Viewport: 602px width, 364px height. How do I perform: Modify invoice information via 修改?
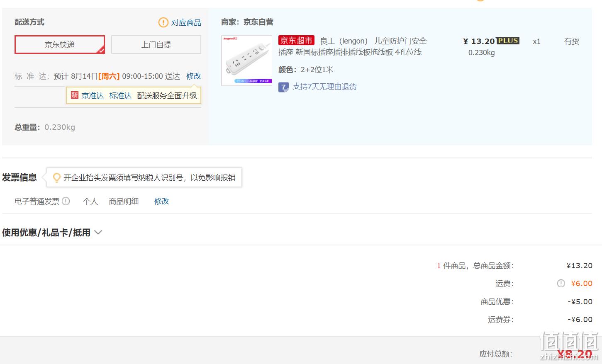162,201
